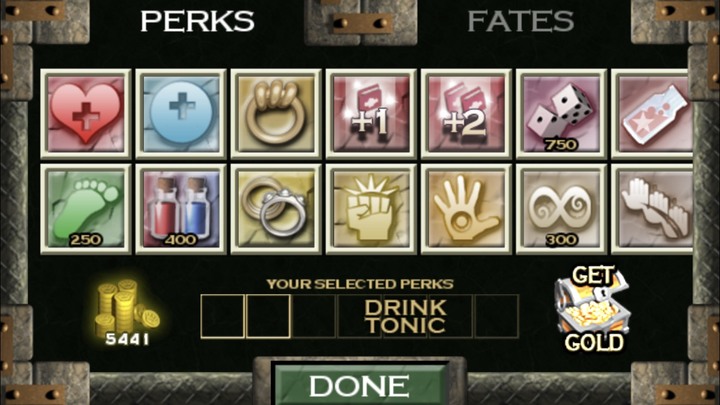Choose the two rings perk
Screen dimensions: 720x405
(276, 209)
